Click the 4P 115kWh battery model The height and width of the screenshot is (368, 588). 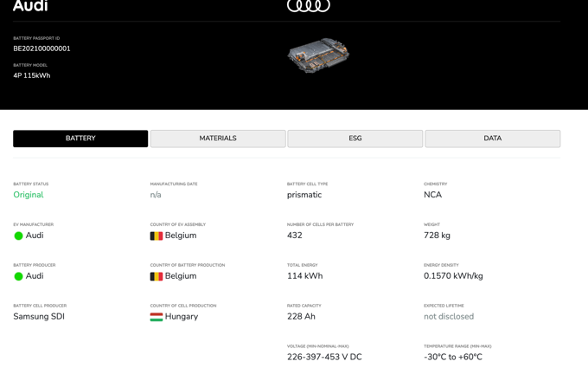32,75
